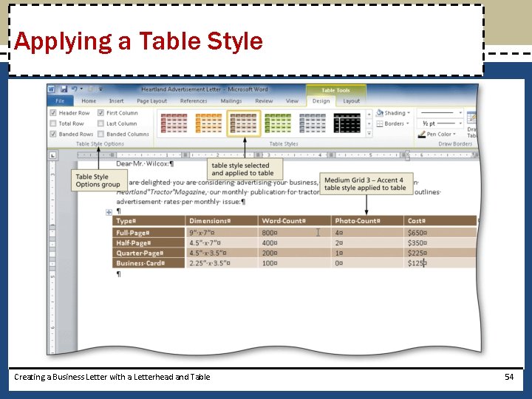Uncheck the First Column checkbox
Viewport: 532px width, 399px height.
pyautogui.click(x=100, y=112)
